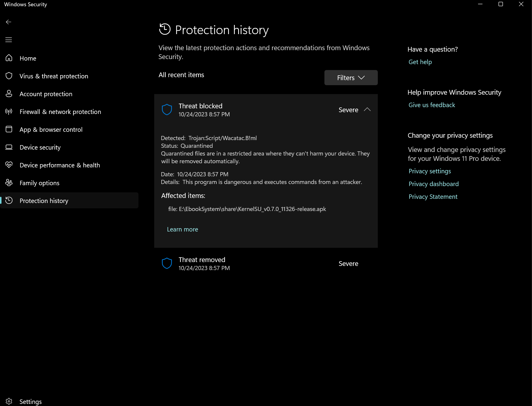Open Device performance & health heart icon
Viewport: 532px width, 406px height.
coord(9,165)
